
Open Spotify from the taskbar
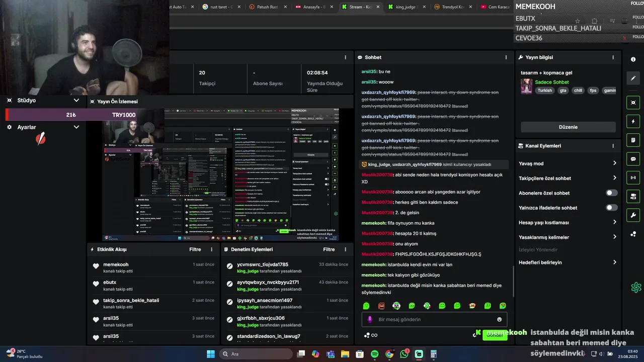tap(375, 354)
